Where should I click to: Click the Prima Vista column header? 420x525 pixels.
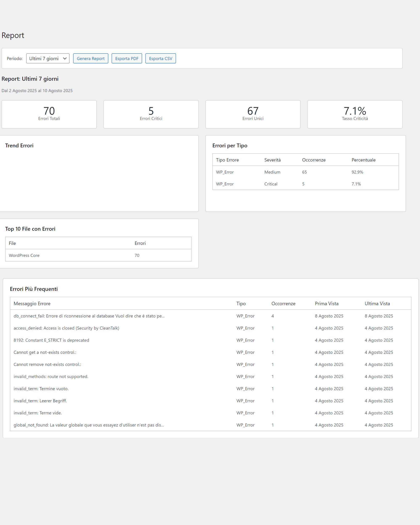[x=327, y=304]
